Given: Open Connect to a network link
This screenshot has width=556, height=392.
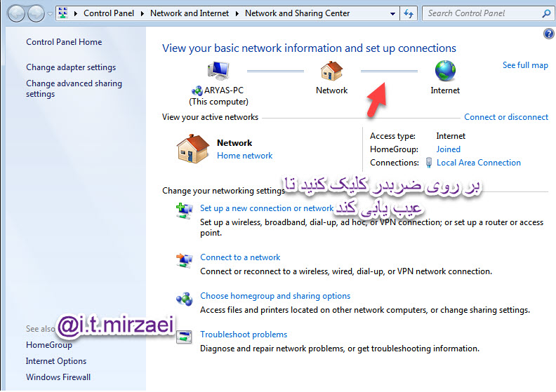Looking at the screenshot, I should click(240, 257).
